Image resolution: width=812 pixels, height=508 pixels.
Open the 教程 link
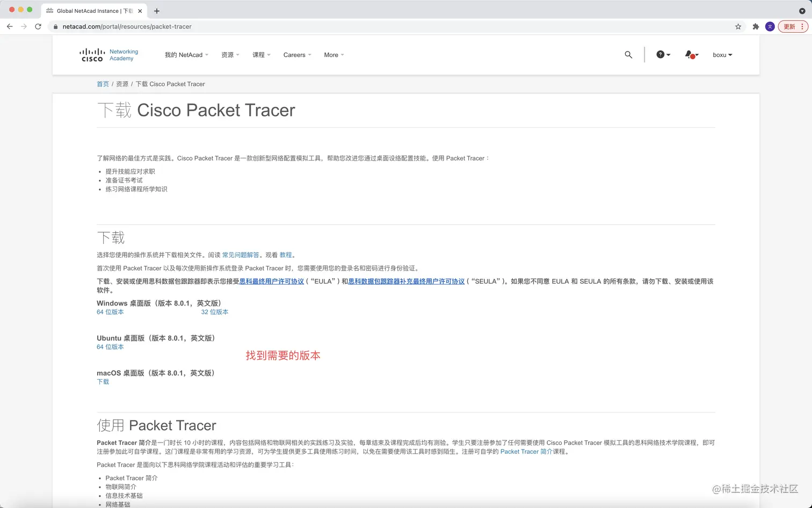286,255
